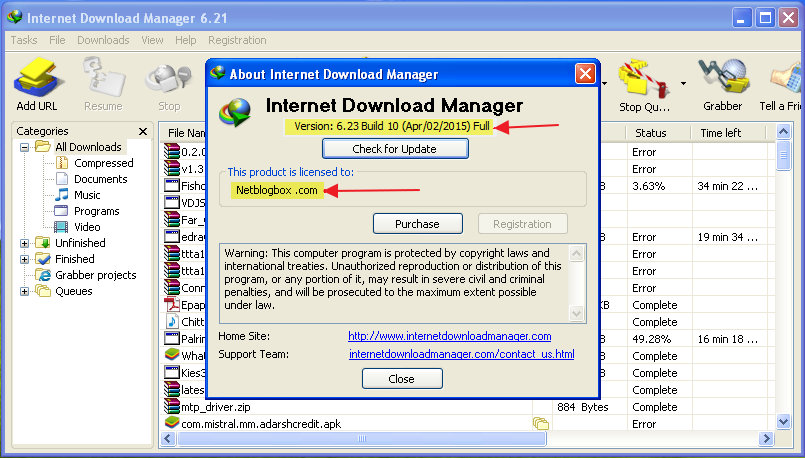
Task: Click the download list scroll down arrow
Action: point(783,422)
